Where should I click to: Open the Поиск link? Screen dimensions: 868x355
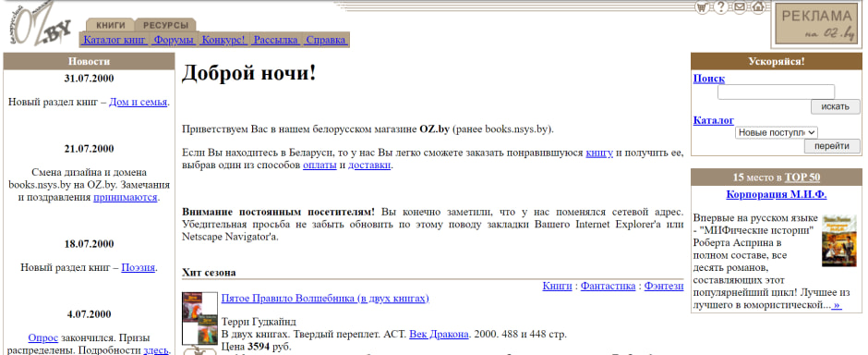pyautogui.click(x=708, y=79)
